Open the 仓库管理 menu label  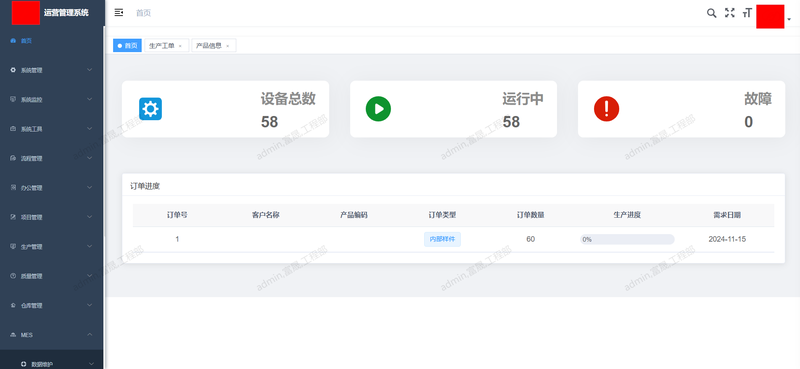[32, 306]
